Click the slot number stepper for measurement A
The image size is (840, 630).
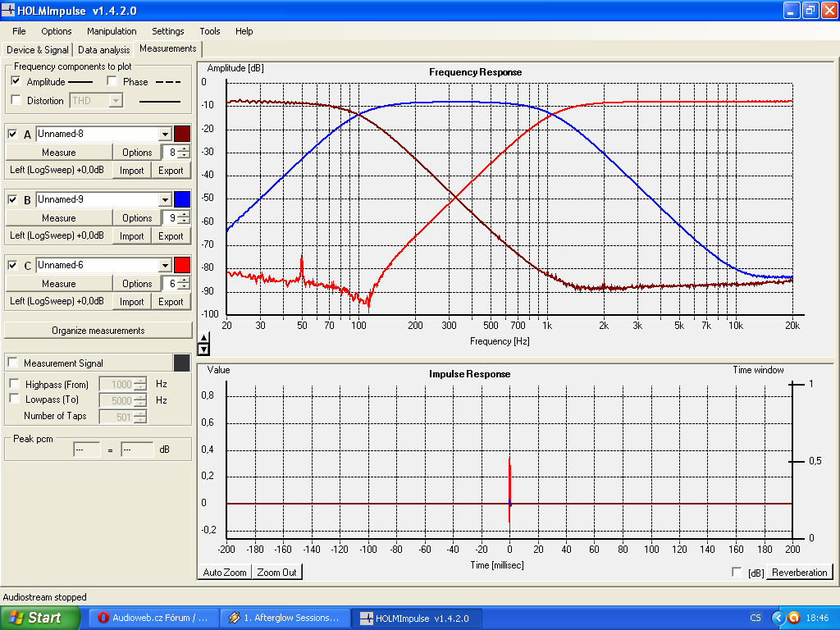(184, 152)
